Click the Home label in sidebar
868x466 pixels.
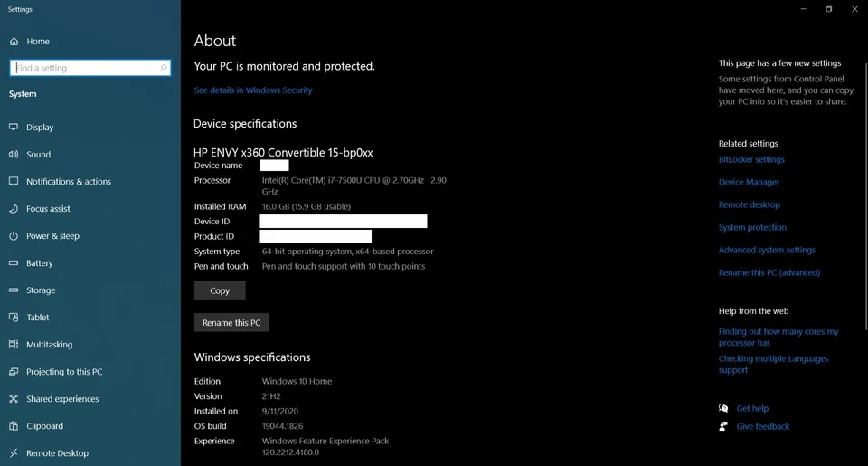(38, 42)
